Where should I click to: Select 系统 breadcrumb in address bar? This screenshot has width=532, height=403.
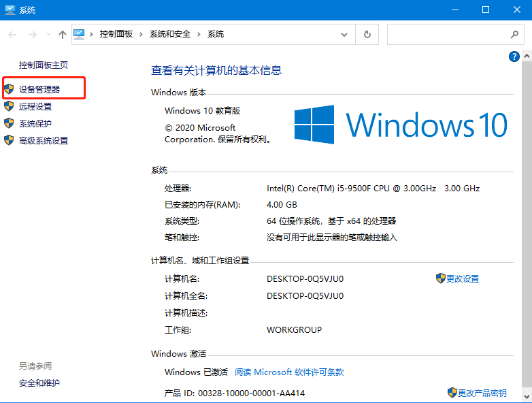[216, 34]
